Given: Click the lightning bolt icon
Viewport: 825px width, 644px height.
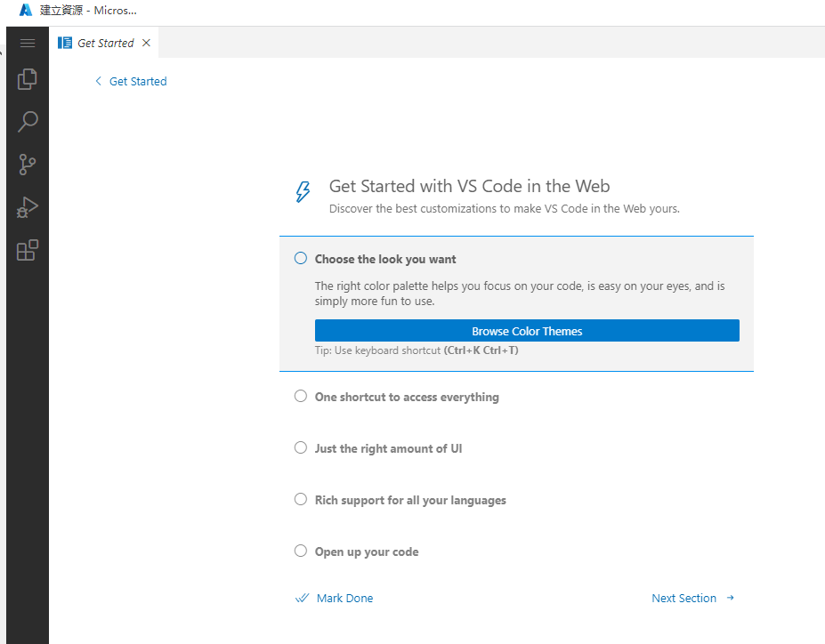Looking at the screenshot, I should (303, 192).
